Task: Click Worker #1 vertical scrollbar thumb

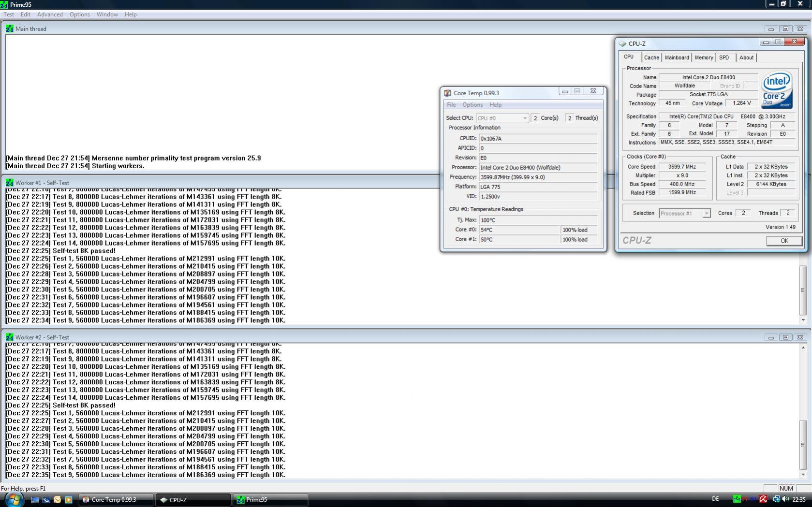Action: point(803,290)
